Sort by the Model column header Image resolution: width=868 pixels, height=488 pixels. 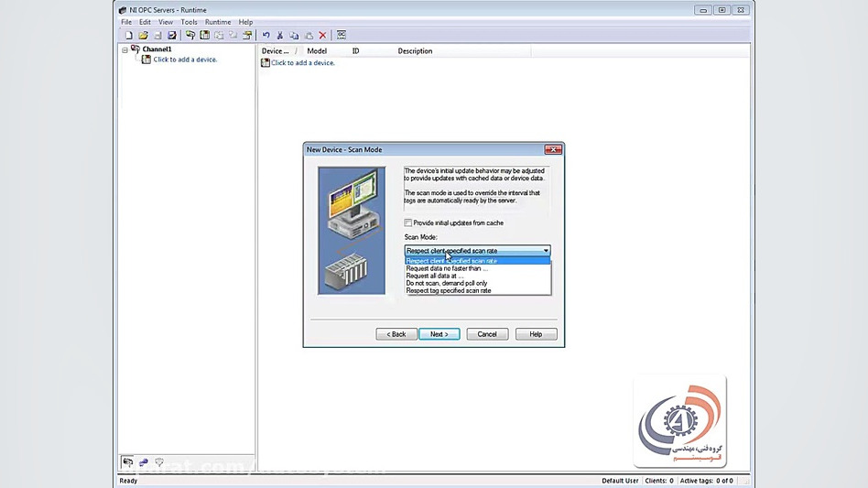click(x=317, y=51)
